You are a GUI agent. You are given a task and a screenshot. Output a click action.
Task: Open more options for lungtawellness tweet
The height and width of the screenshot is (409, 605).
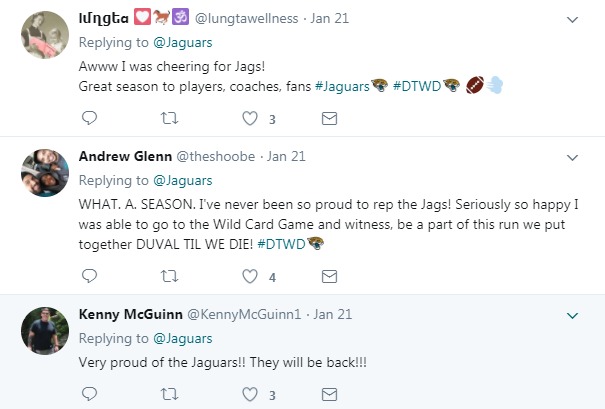[573, 19]
